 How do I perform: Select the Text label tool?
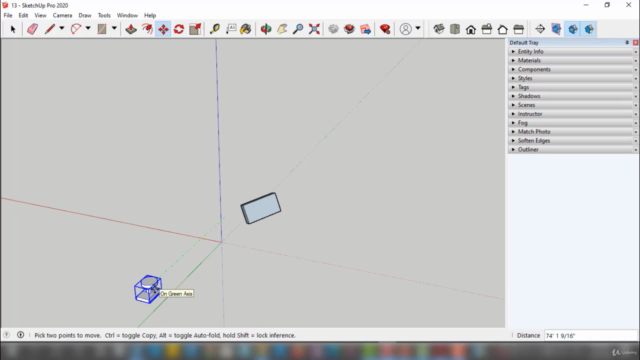click(x=231, y=29)
